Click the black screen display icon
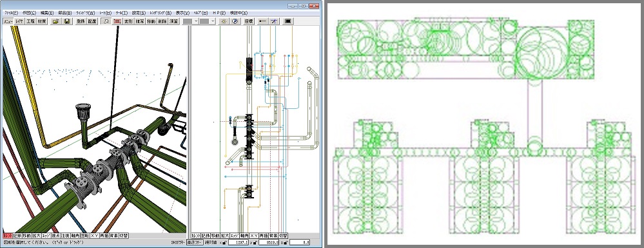The image size is (644, 248). click(x=288, y=21)
